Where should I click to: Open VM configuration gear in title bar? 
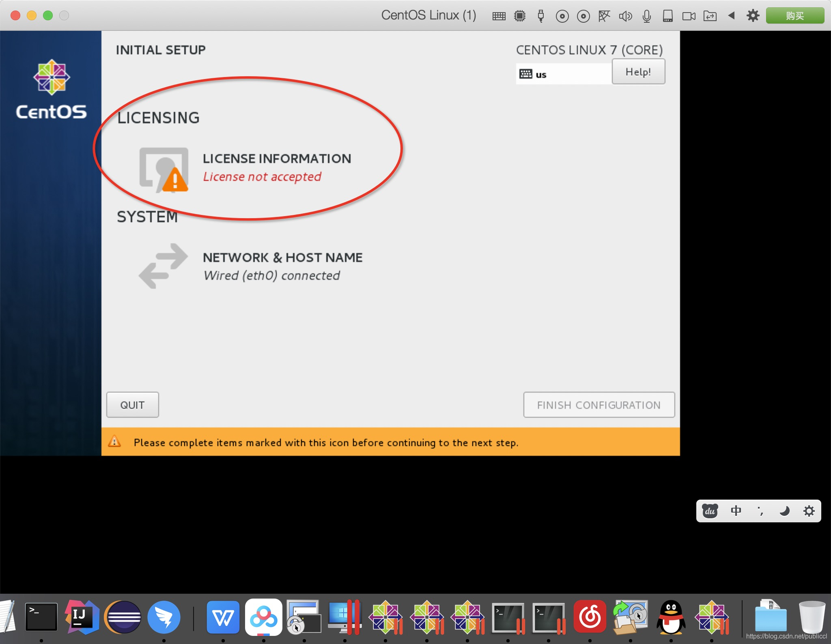coord(753,16)
